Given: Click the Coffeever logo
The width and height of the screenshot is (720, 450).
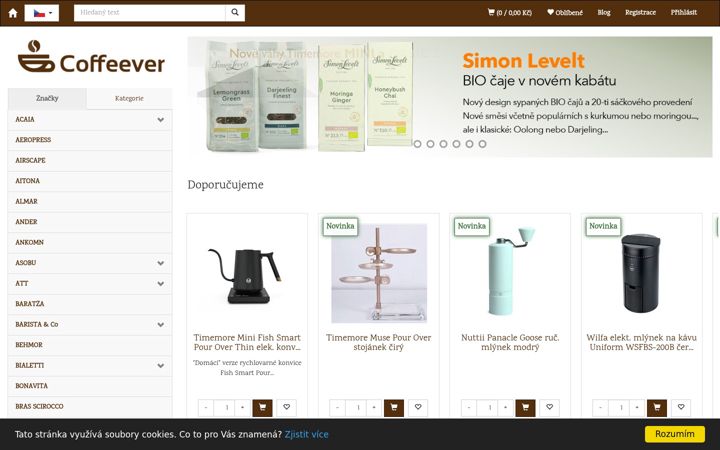Looking at the screenshot, I should pos(91,57).
